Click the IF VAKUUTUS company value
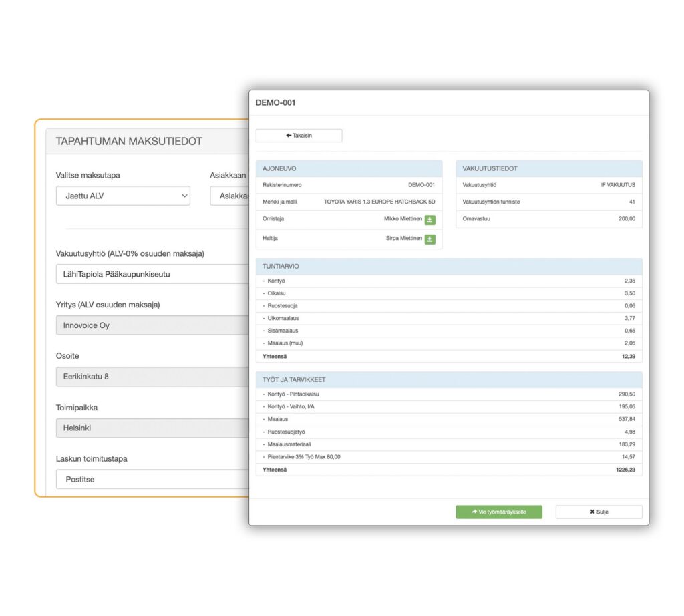The height and width of the screenshot is (616, 684). click(618, 185)
